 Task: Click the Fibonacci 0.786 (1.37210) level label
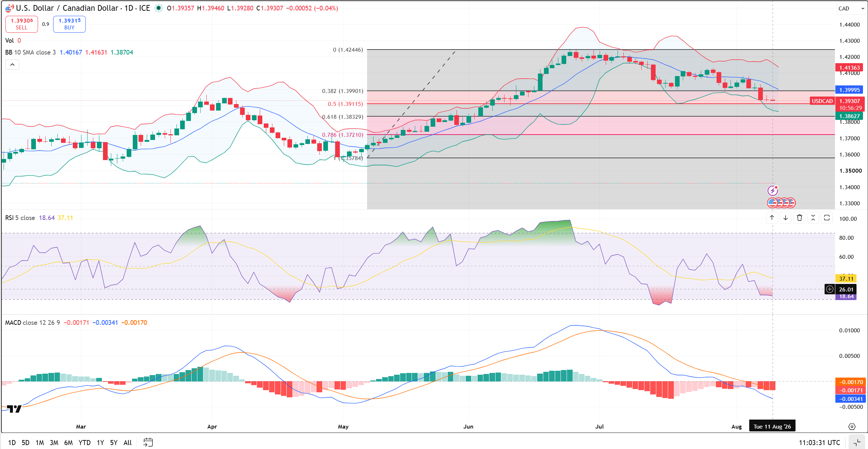tap(343, 135)
